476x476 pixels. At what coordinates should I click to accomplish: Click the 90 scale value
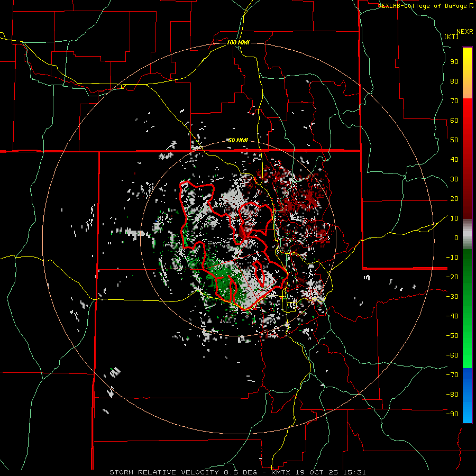tap(454, 62)
